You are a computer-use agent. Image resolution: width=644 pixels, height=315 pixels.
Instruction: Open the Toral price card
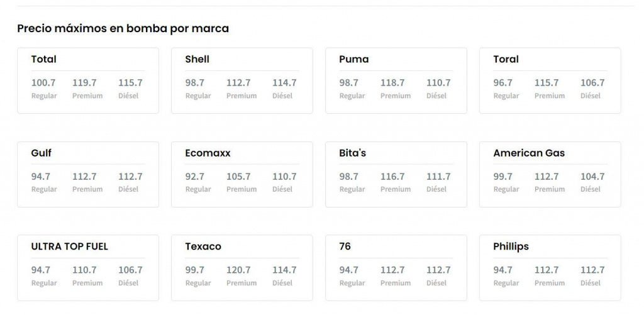coord(506,59)
